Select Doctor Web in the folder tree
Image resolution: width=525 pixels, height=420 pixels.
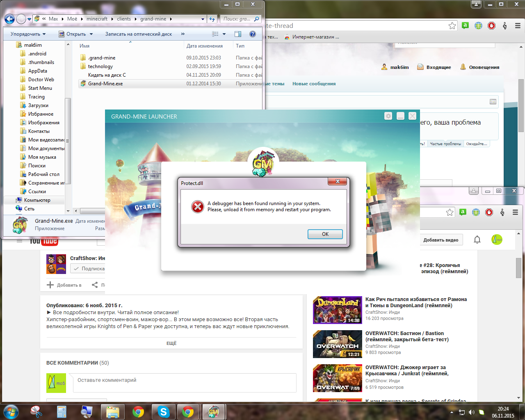(x=41, y=80)
